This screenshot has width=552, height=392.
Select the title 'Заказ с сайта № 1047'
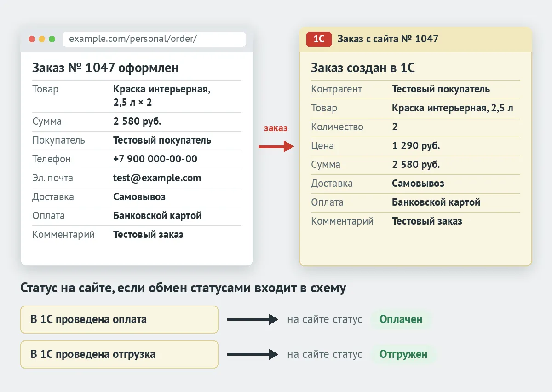(x=388, y=39)
